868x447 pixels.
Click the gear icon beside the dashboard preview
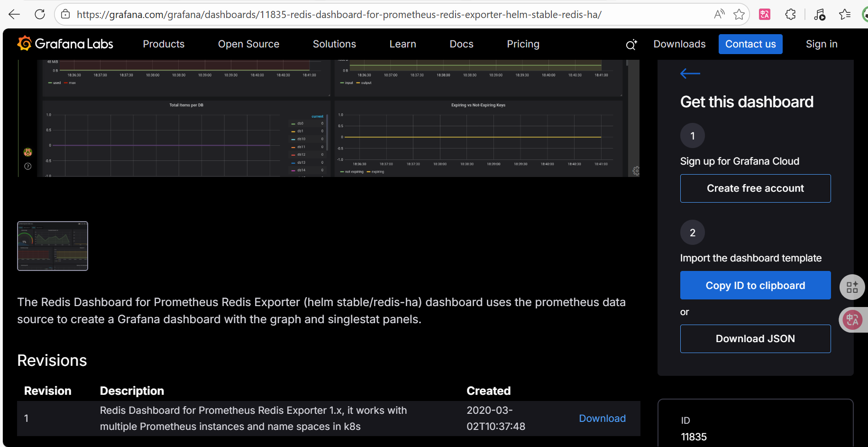pos(636,171)
